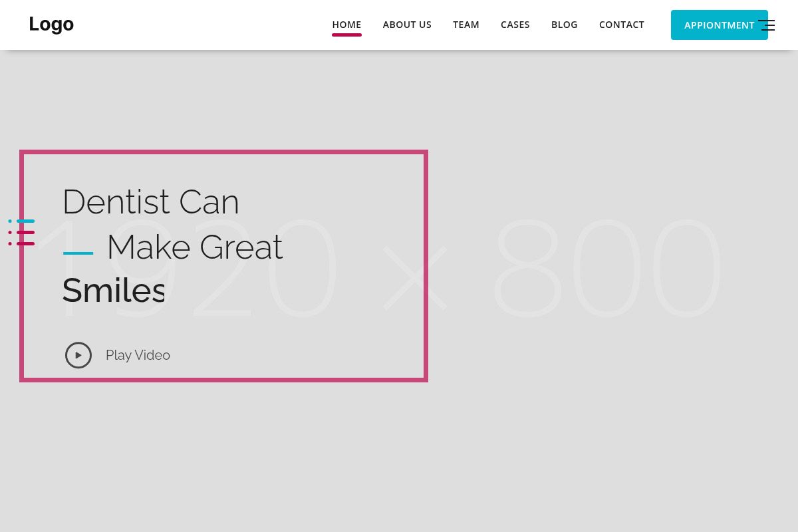Open the CONTACT menu item

point(621,25)
